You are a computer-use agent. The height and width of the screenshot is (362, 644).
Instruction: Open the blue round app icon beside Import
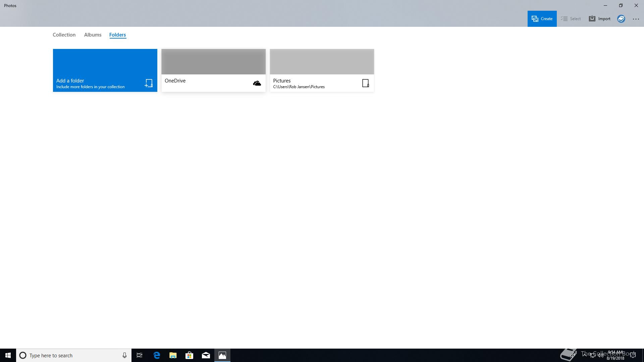click(x=621, y=19)
